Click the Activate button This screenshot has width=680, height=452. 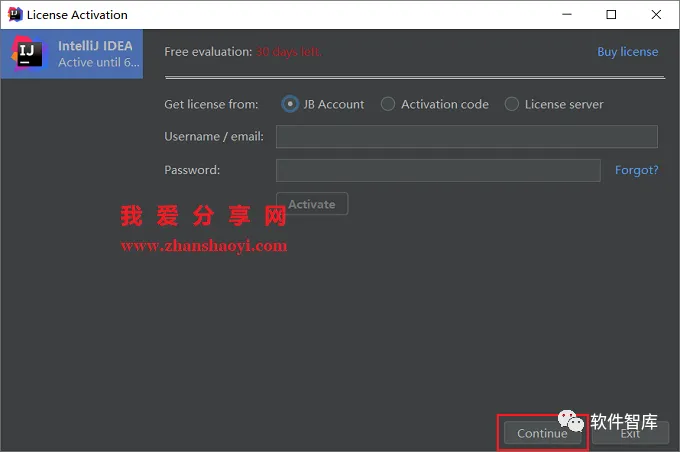[x=312, y=204]
